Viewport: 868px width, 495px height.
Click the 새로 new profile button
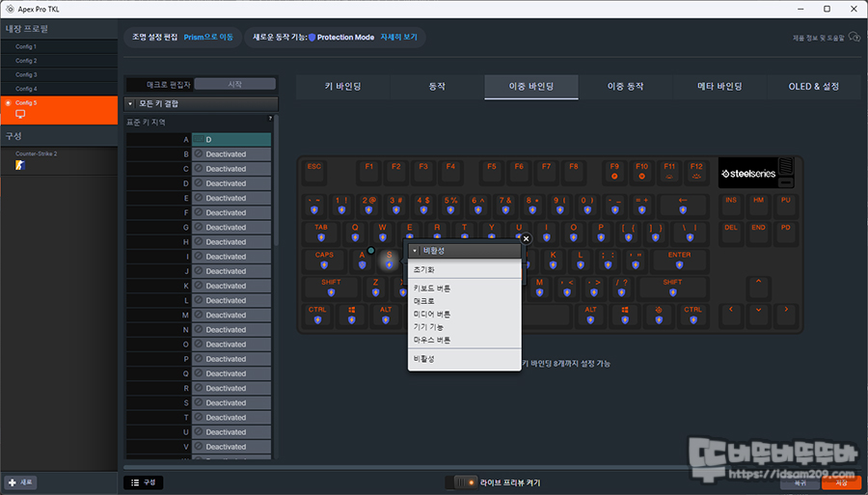(x=20, y=482)
